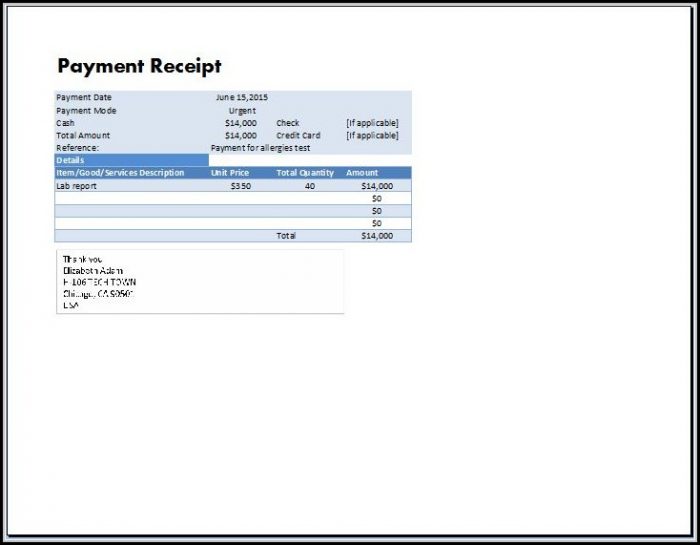Image resolution: width=700 pixels, height=545 pixels.
Task: Click the Thank you line
Action: (x=83, y=259)
